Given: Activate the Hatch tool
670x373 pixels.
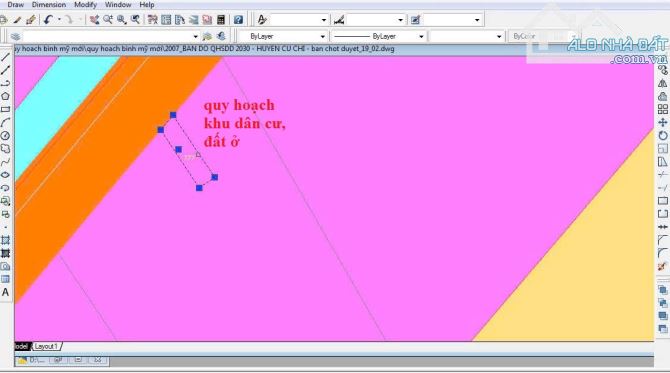Looking at the screenshot, I should point(5,241).
